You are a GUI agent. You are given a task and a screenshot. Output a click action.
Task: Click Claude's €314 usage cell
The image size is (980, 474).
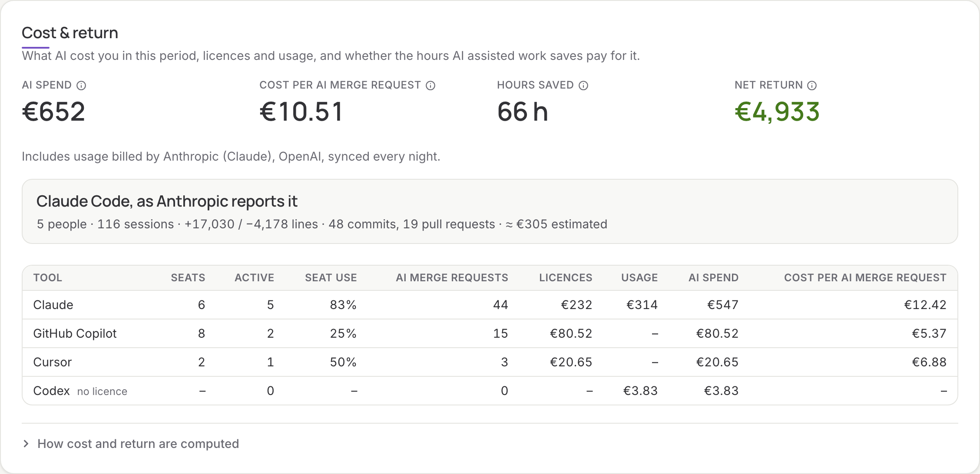(x=642, y=305)
